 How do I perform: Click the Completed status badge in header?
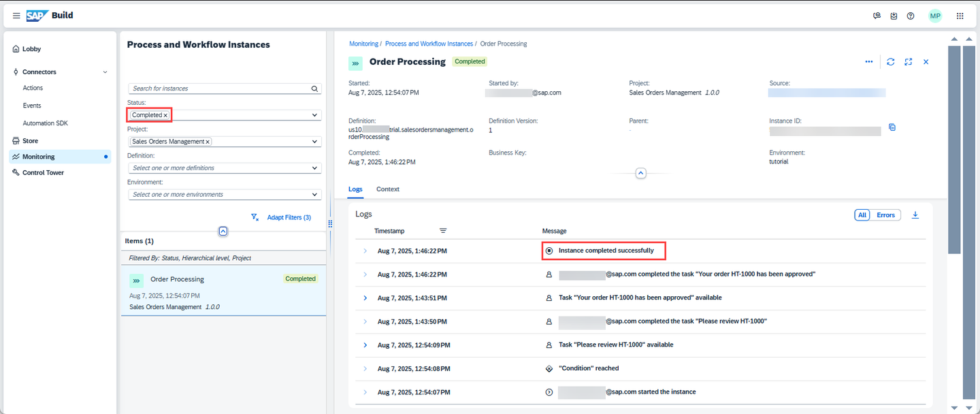pos(470,61)
